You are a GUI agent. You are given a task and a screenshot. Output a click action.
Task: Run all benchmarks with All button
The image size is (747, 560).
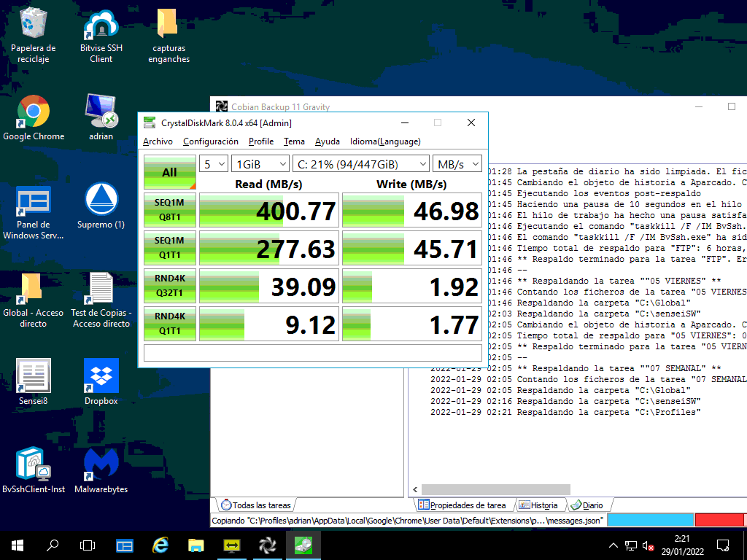[169, 172]
